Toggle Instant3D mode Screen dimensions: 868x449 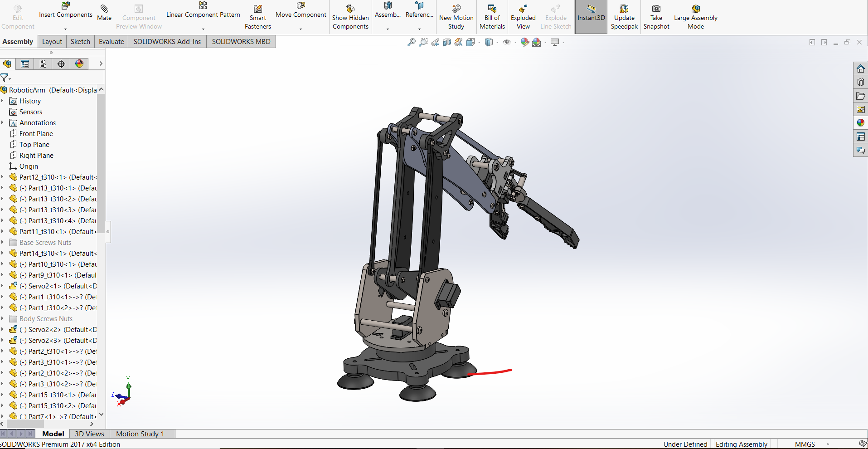(591, 17)
